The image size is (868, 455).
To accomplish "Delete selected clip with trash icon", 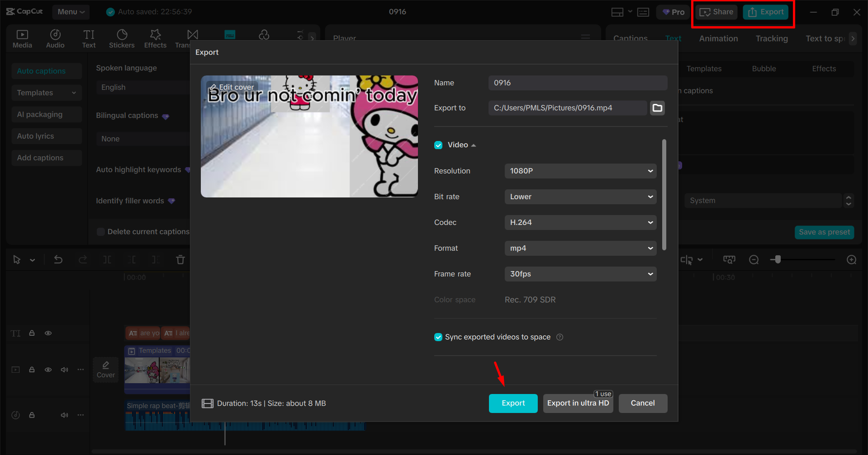I will coord(180,259).
